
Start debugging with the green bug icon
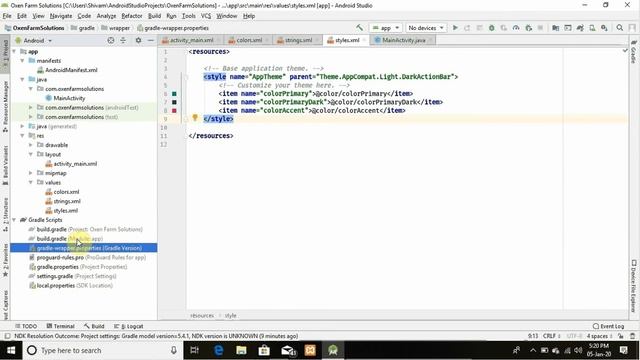491,28
